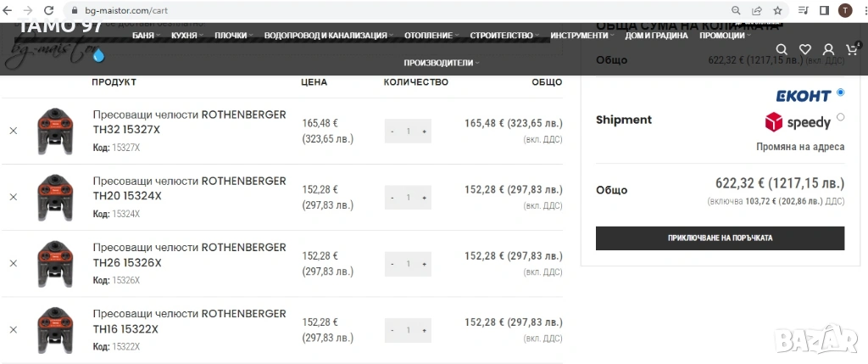Viewport: 868px width, 364px height.
Task: Expand the ОТОПЛЕНИЕ dropdown menu
Action: click(431, 36)
